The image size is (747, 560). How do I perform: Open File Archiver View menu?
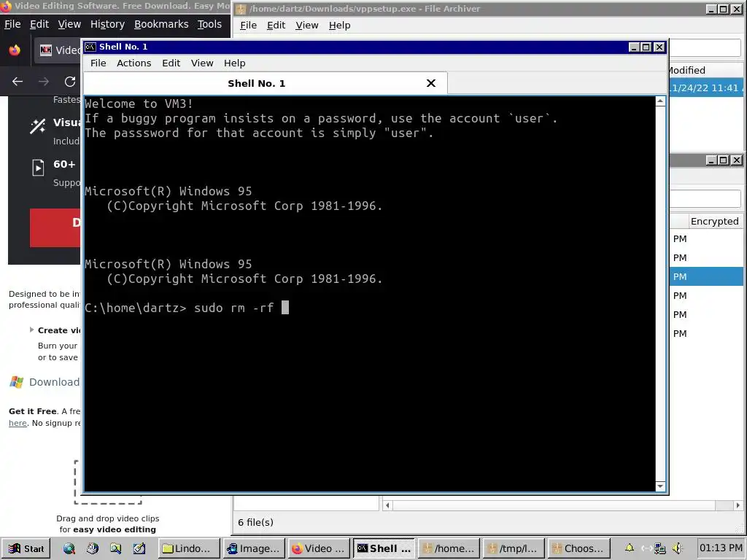pos(307,26)
